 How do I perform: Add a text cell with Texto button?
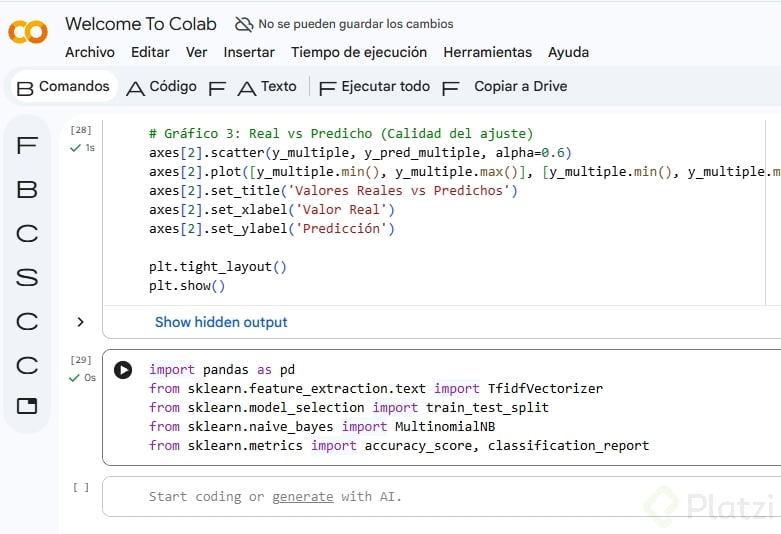tap(267, 87)
